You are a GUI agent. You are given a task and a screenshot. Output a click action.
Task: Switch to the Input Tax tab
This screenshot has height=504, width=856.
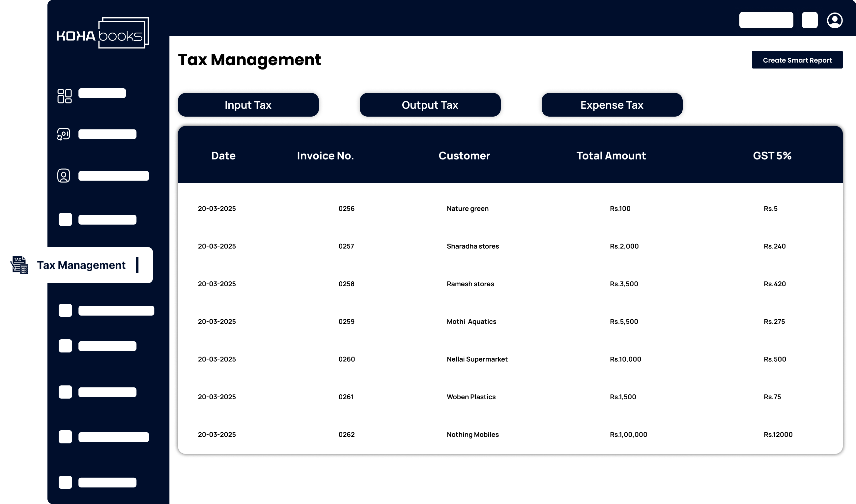pyautogui.click(x=248, y=105)
